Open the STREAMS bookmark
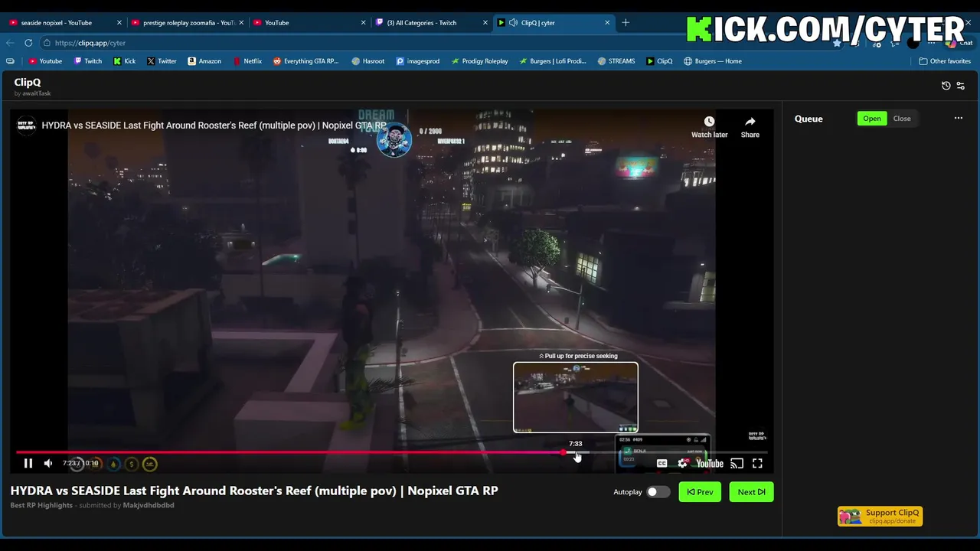 tap(616, 61)
